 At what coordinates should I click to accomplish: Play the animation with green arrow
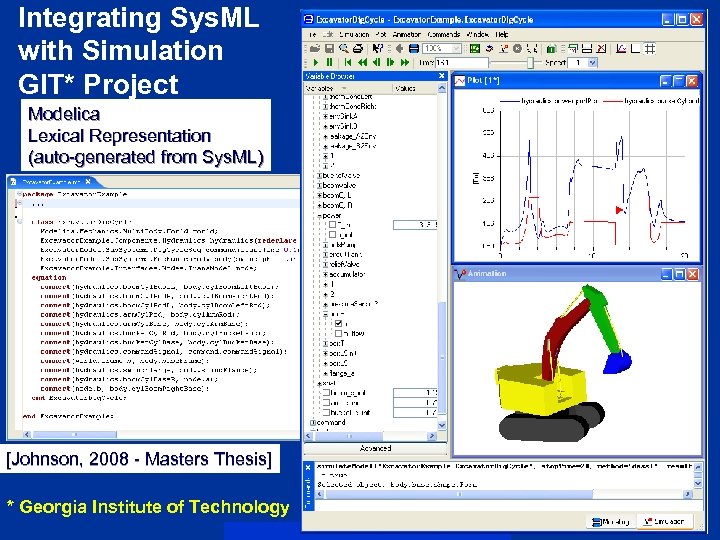(x=316, y=62)
